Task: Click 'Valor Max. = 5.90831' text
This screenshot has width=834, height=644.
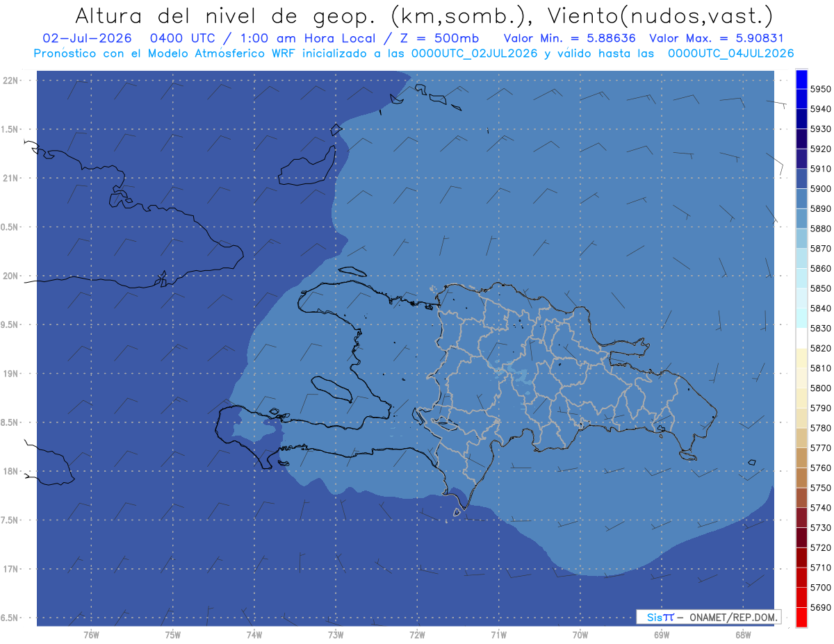Action: click(717, 39)
